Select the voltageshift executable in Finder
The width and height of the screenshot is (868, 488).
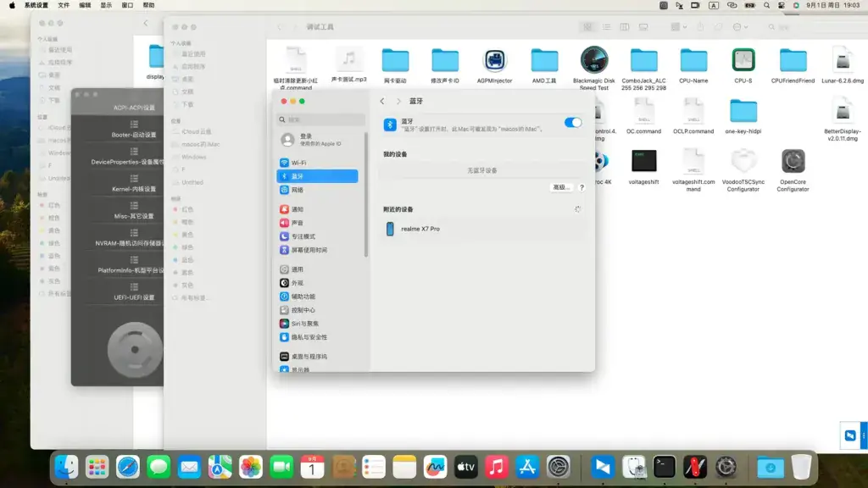click(x=644, y=161)
